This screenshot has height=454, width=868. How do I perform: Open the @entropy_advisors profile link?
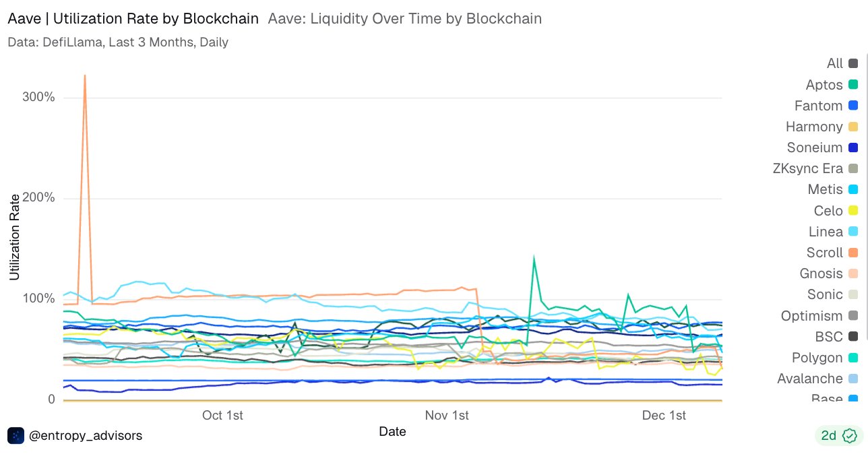(x=86, y=436)
